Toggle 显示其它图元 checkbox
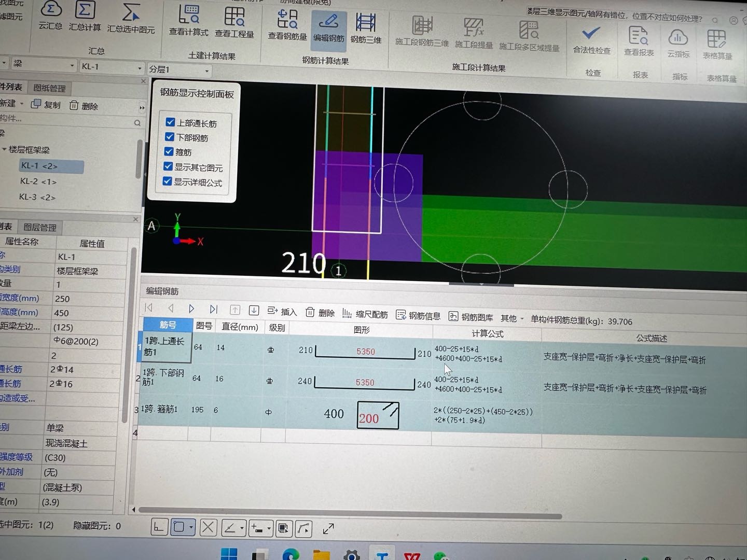 pyautogui.click(x=168, y=166)
